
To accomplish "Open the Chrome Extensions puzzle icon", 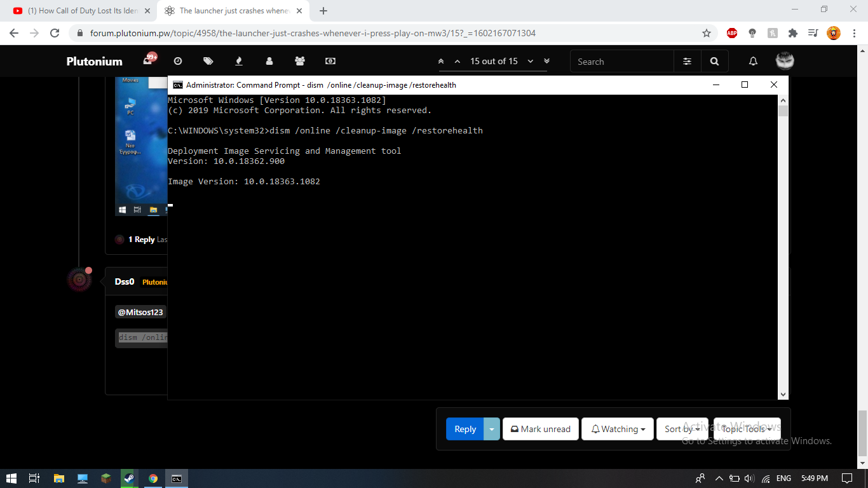I will point(793,33).
